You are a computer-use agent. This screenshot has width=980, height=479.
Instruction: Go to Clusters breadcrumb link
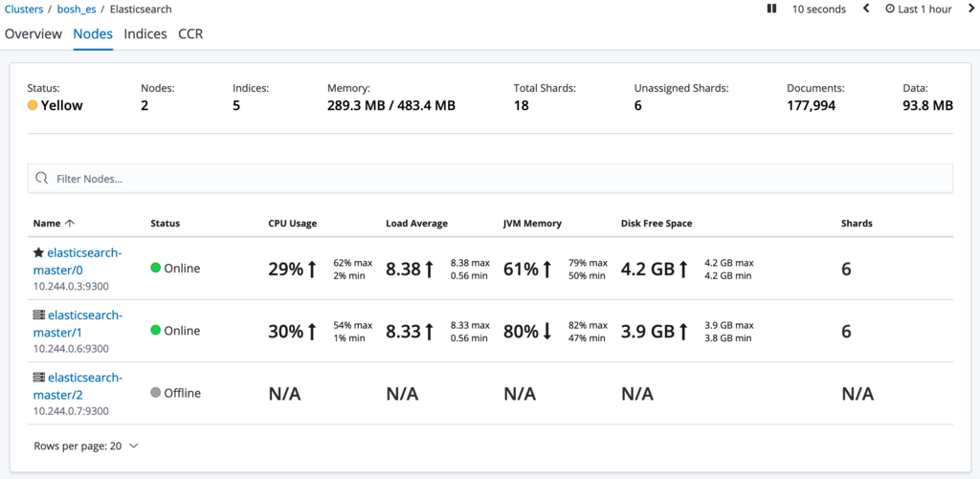point(24,10)
